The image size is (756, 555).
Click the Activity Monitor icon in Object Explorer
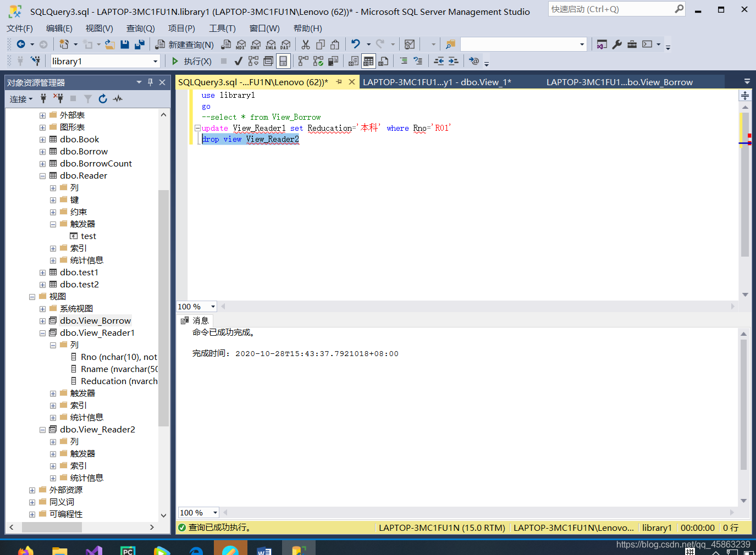click(x=118, y=99)
